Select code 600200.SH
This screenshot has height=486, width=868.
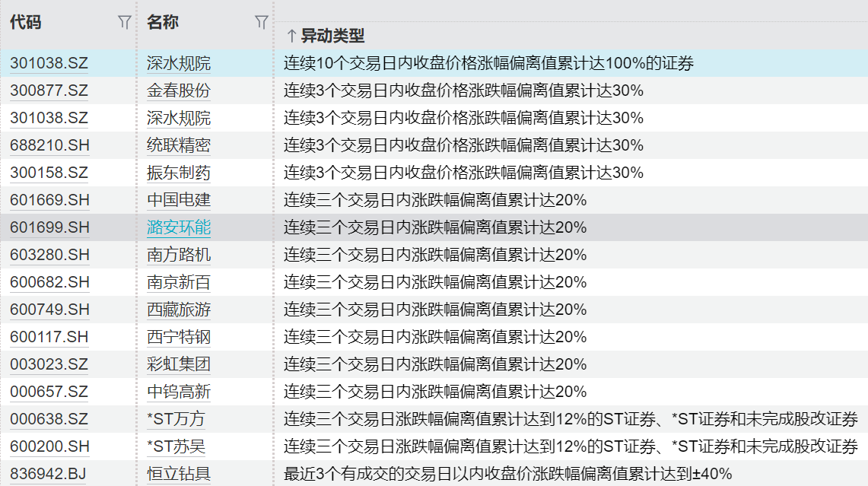(49, 446)
